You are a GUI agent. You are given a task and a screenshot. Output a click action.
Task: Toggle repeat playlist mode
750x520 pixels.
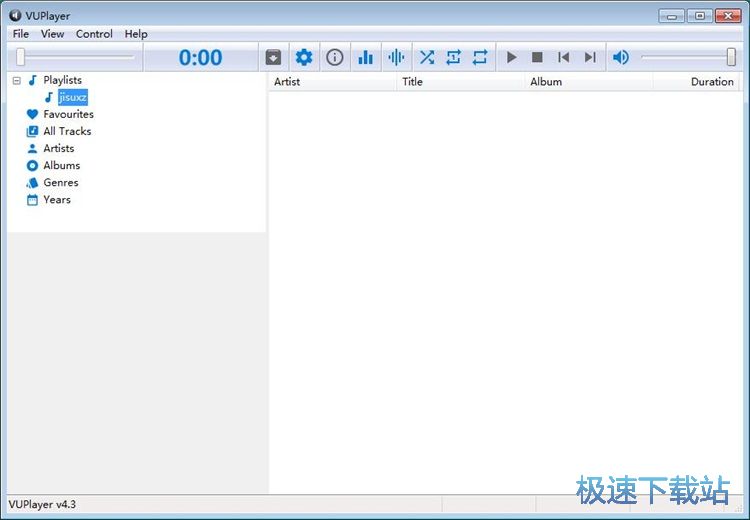pyautogui.click(x=481, y=58)
